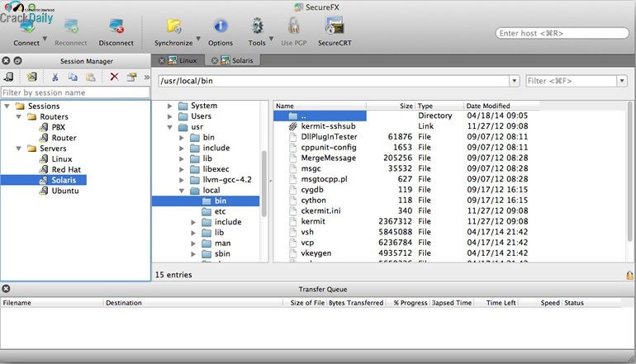The image size is (636, 364).
Task: Open the Options toolbar icon
Action: pos(221,26)
